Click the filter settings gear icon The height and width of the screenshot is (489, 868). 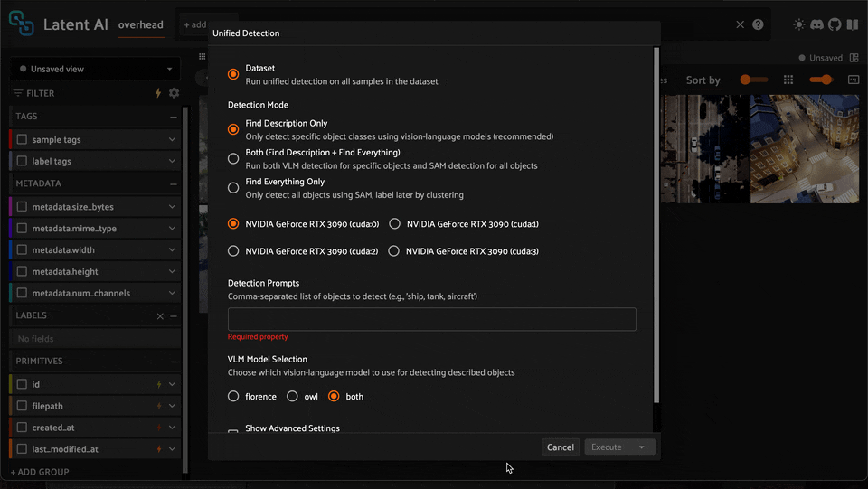pyautogui.click(x=174, y=93)
